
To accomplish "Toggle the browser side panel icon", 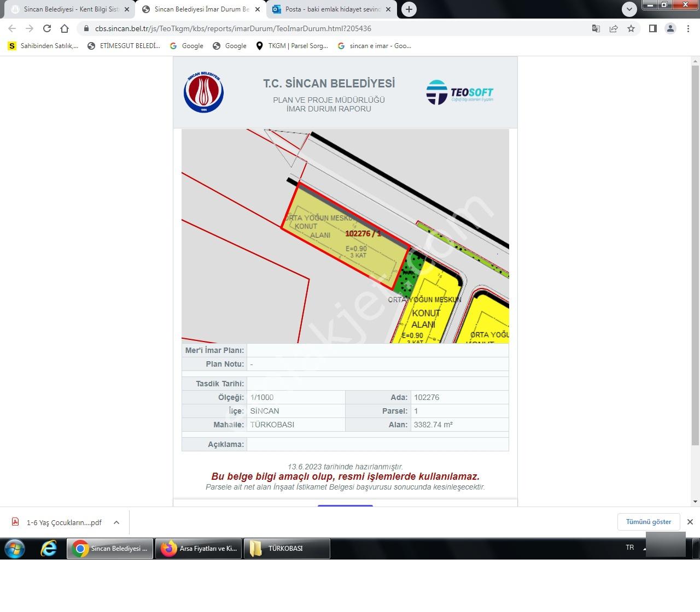I will point(653,28).
